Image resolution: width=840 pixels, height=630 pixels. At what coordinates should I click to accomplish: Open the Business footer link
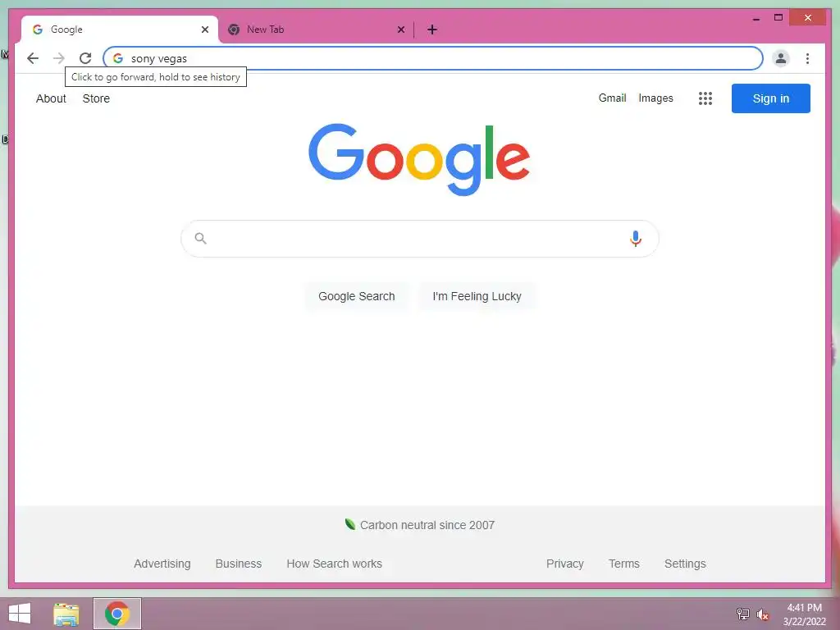(239, 564)
